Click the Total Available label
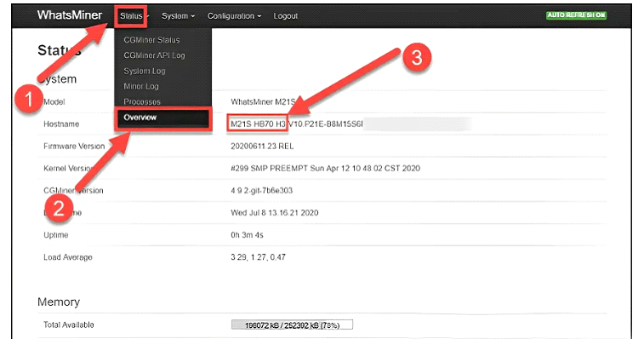Screen dimensions: 644x339 point(69,325)
